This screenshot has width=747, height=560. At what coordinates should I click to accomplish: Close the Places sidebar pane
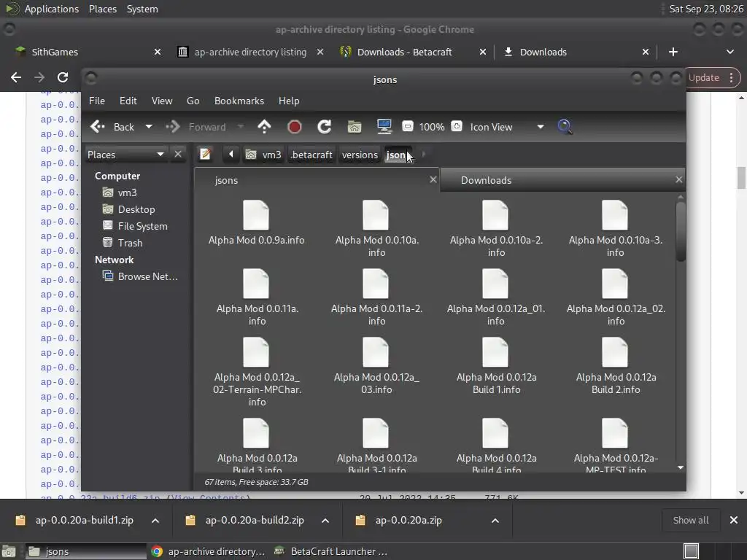[x=178, y=155]
